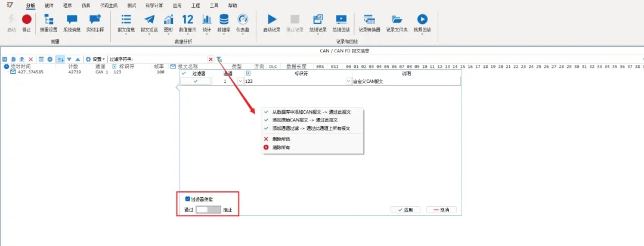This screenshot has height=246, width=644.
Task: Expand the identifier 123 dropdown arrow
Action: (x=349, y=81)
